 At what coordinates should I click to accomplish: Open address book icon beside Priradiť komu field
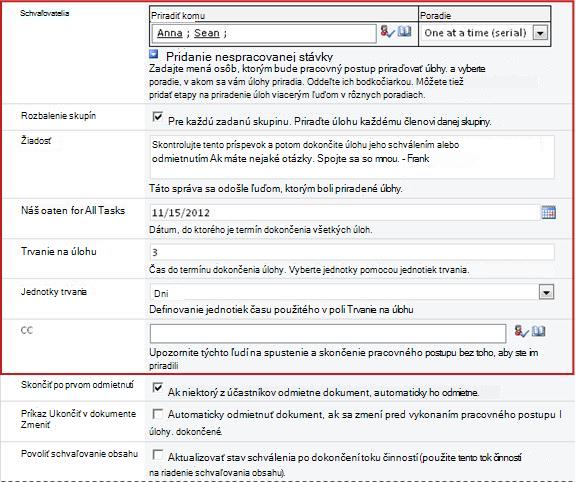[x=405, y=31]
